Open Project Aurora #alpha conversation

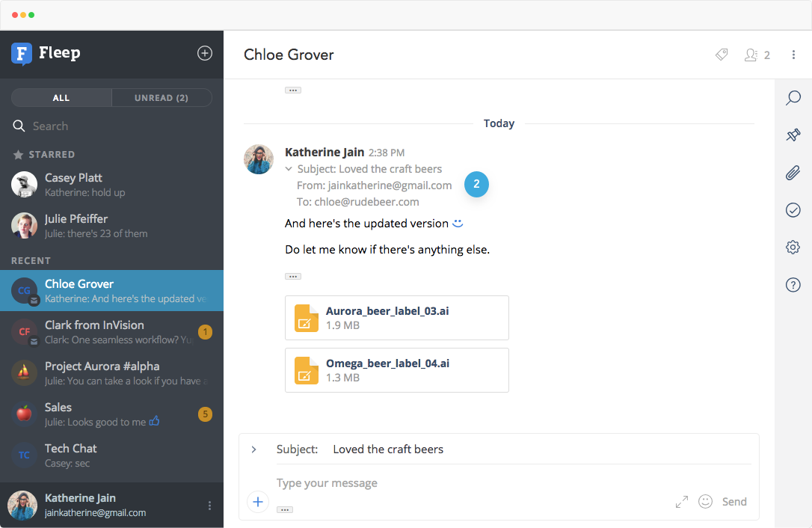tap(112, 372)
